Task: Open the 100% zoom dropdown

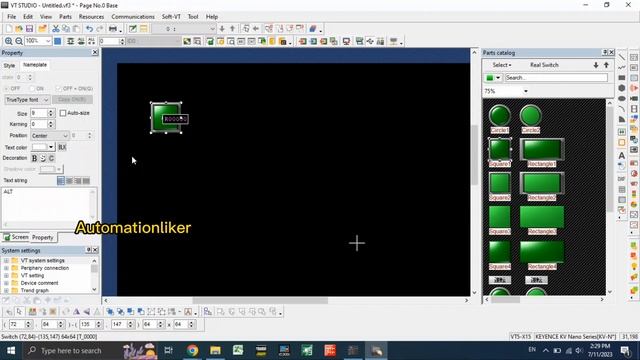Action: (x=48, y=41)
